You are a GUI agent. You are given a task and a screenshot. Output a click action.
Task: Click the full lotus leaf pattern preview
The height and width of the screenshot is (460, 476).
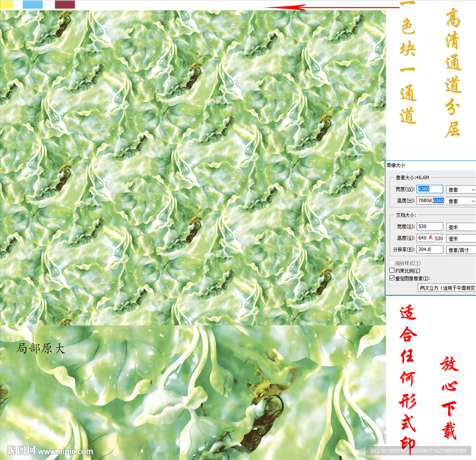pyautogui.click(x=193, y=168)
